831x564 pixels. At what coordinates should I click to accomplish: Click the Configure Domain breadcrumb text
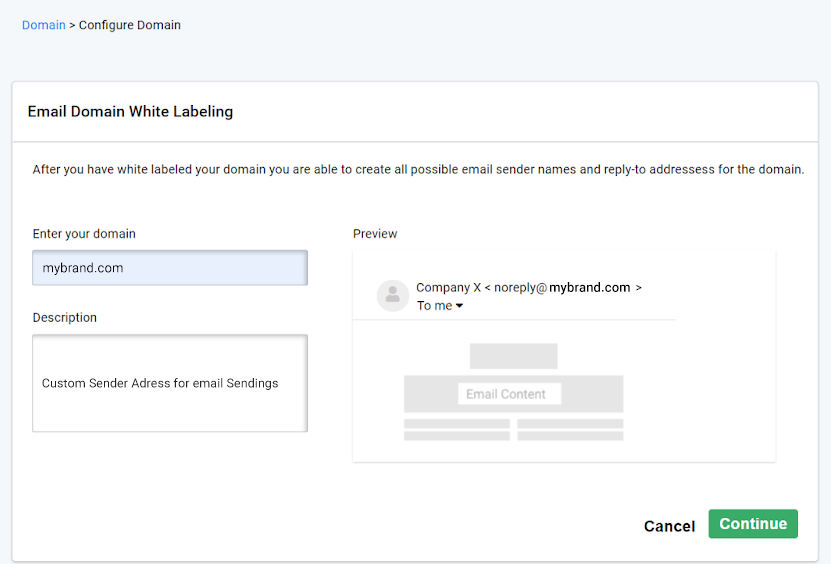130,25
